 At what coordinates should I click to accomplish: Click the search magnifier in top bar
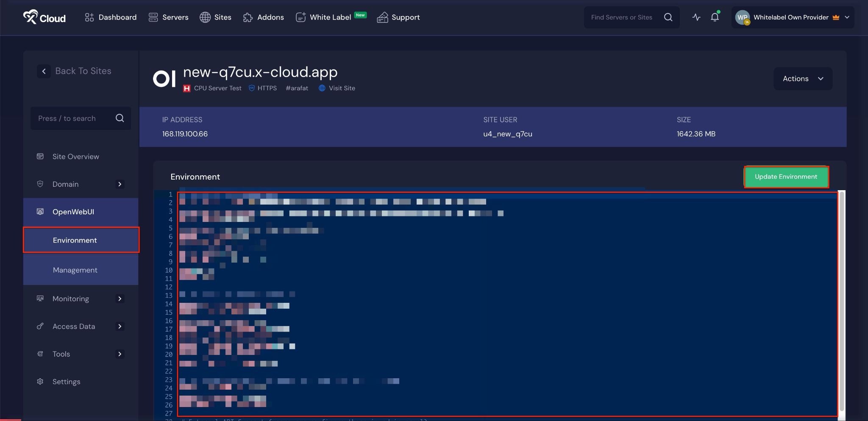[x=668, y=17]
